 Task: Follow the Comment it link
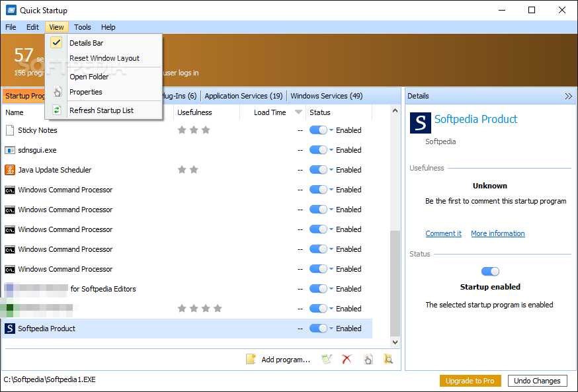[x=444, y=233]
